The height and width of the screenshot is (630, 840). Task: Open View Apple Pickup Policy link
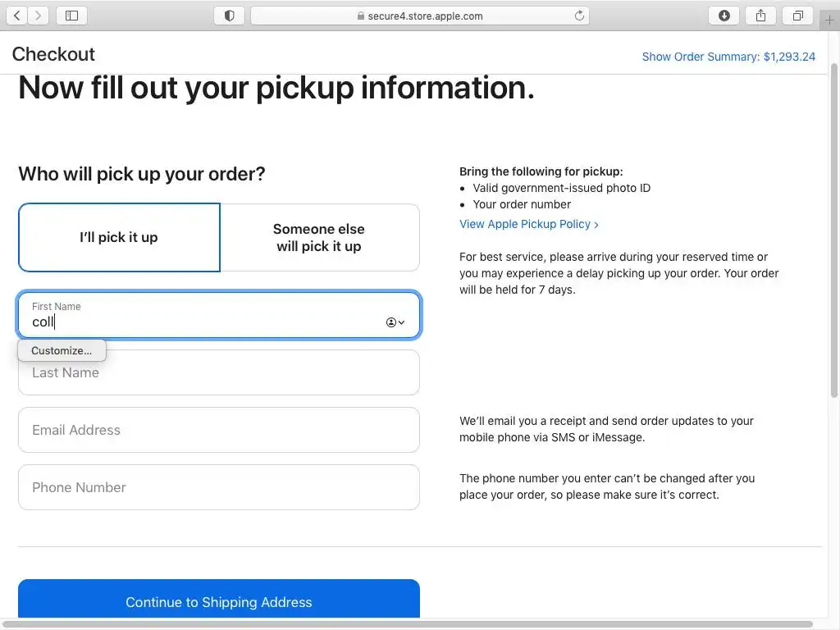(529, 224)
